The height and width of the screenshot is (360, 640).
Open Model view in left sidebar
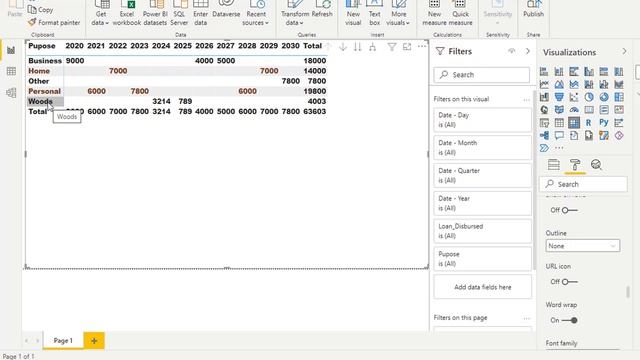(x=11, y=93)
